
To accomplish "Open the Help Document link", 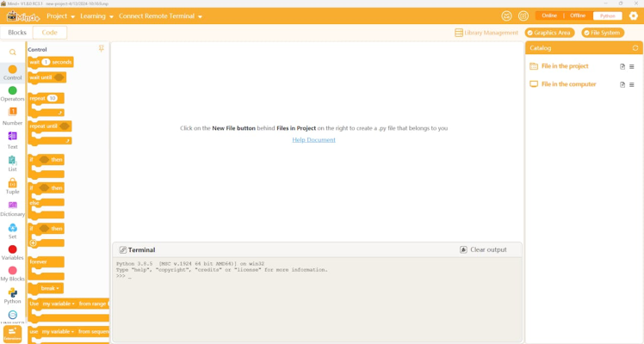I will tap(313, 140).
